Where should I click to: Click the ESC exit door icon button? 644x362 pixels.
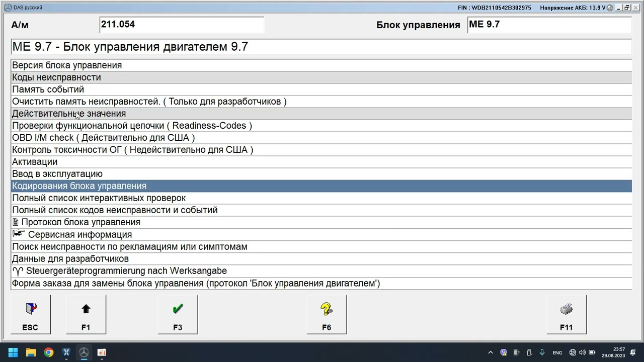[x=30, y=315]
